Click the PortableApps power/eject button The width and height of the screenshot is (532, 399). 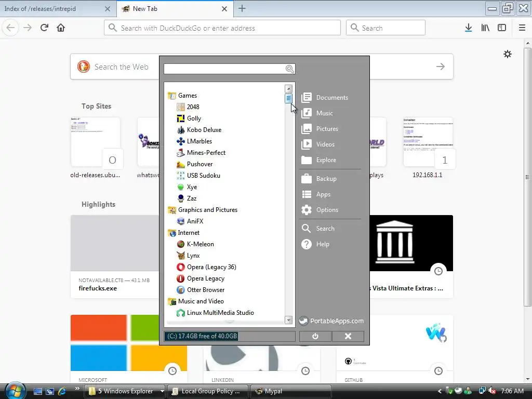tap(315, 336)
